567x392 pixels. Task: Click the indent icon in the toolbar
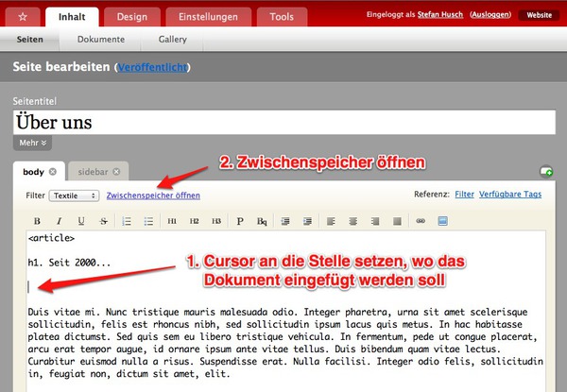(x=307, y=221)
